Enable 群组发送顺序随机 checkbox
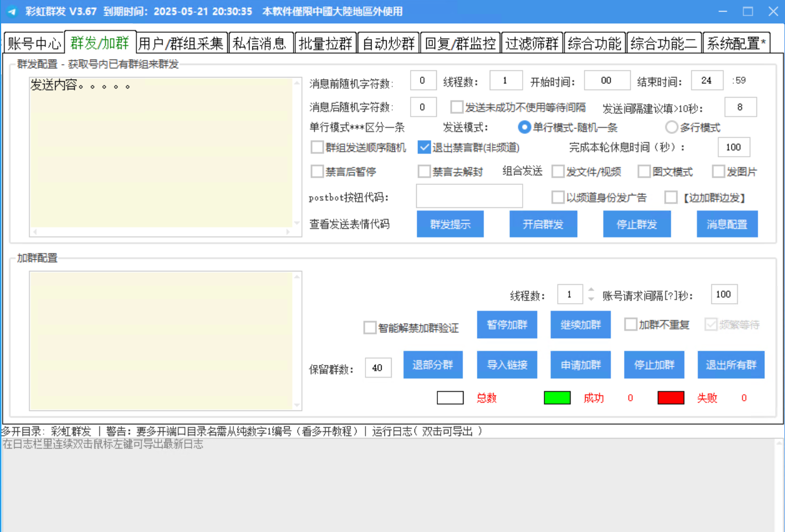The width and height of the screenshot is (785, 532). (317, 147)
